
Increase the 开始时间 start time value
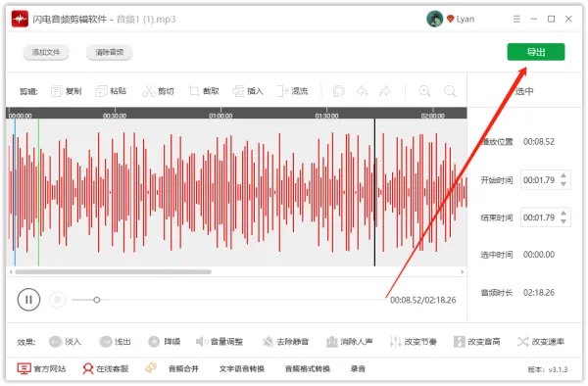click(x=563, y=175)
